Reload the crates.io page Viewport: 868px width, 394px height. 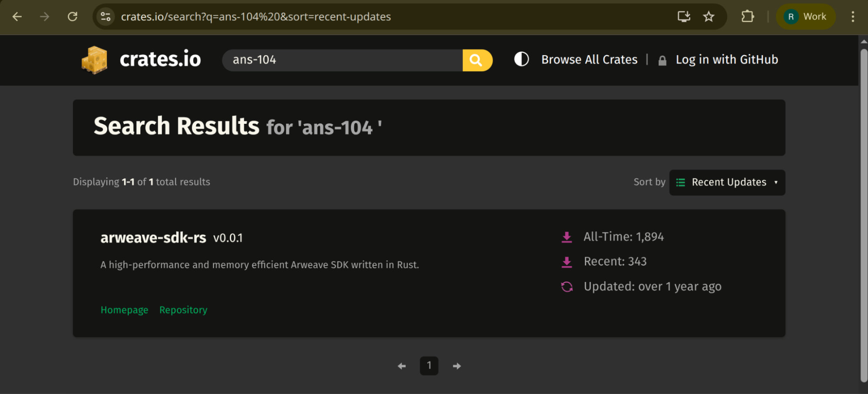coord(73,17)
